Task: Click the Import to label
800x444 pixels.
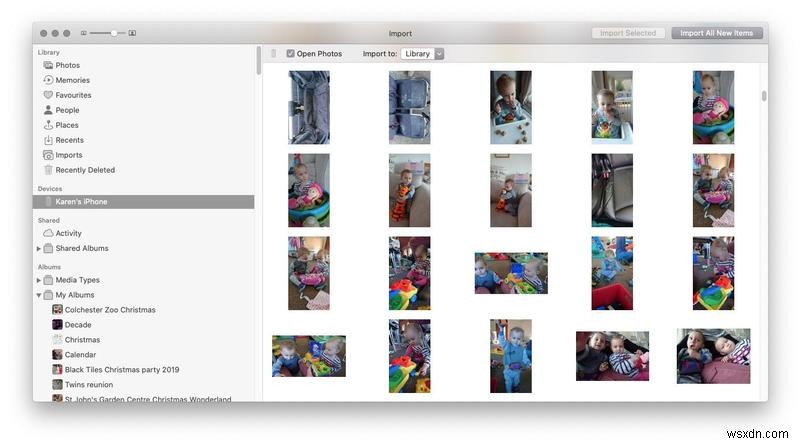Action: pyautogui.click(x=380, y=54)
